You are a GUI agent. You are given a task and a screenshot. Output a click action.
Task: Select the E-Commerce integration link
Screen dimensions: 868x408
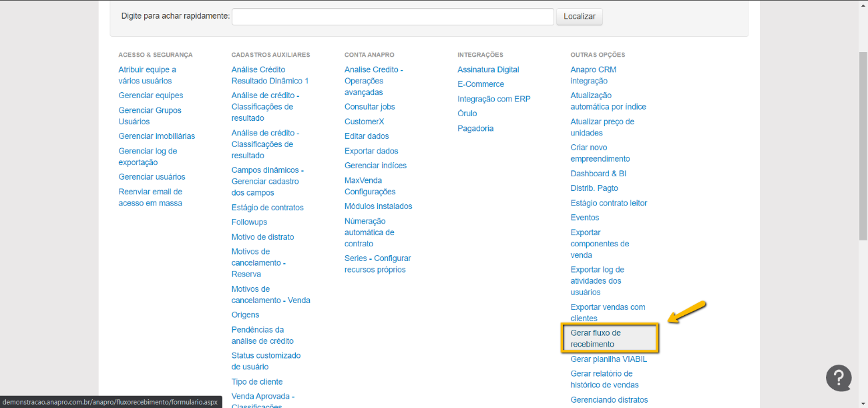[481, 84]
